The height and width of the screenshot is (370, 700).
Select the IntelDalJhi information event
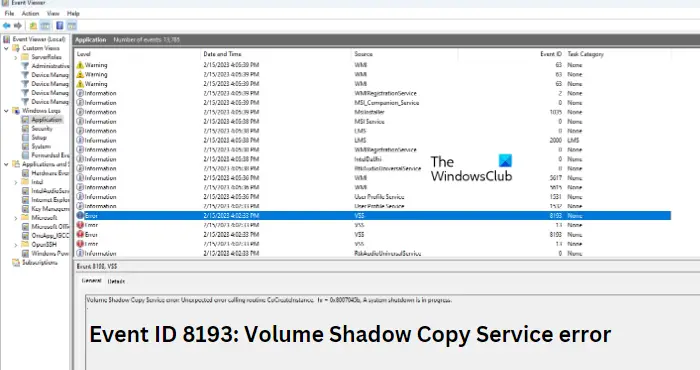click(373, 159)
